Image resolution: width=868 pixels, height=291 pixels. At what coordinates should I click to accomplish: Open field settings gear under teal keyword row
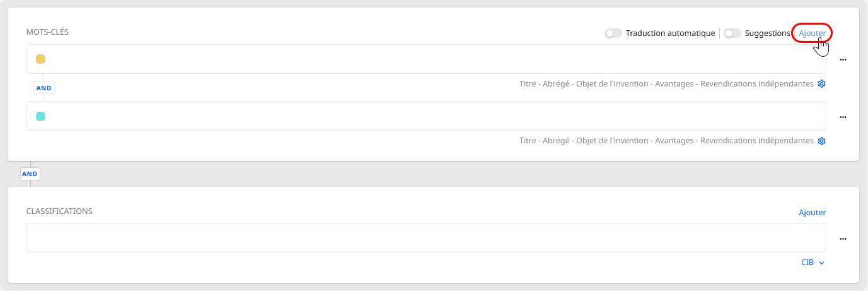(821, 141)
